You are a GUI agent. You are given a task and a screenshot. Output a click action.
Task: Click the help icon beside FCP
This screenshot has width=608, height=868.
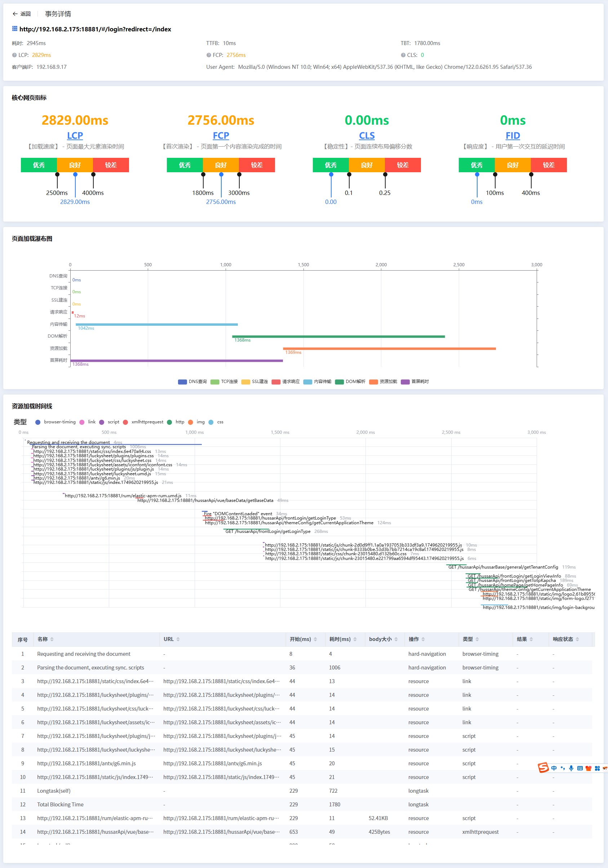point(209,55)
